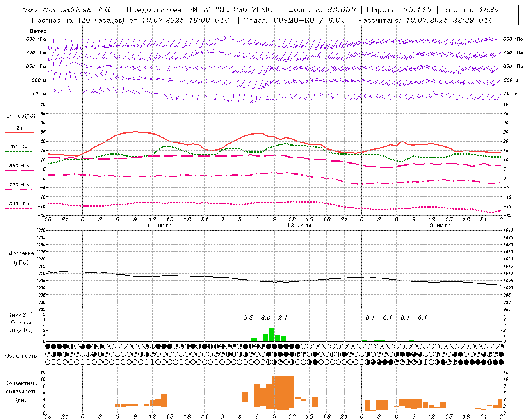
Task: Click the provider text "ЗапСиб УГМС"
Action: coord(247,10)
